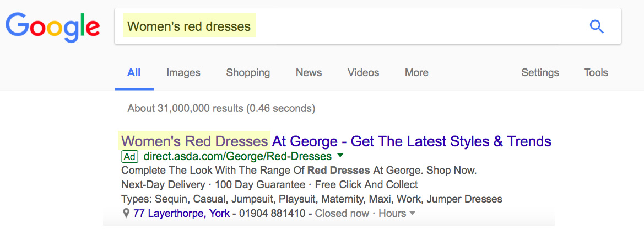644x239 pixels.
Task: Open the Settings menu
Action: click(x=540, y=73)
